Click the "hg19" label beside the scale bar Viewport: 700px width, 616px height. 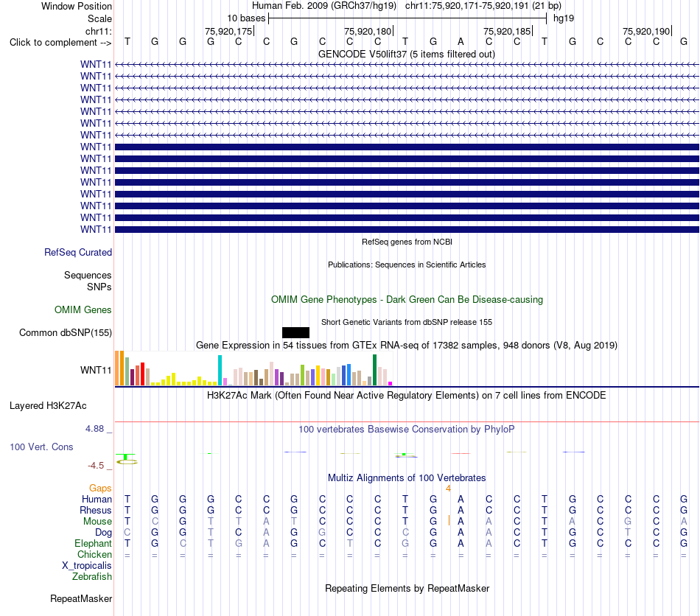tap(564, 18)
